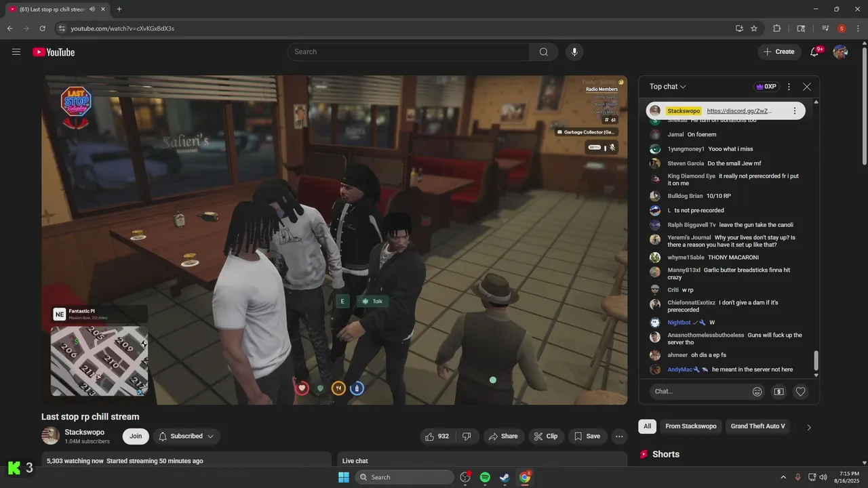The width and height of the screenshot is (868, 488).
Task: Click the live chat scrollbar thumb
Action: tap(816, 361)
